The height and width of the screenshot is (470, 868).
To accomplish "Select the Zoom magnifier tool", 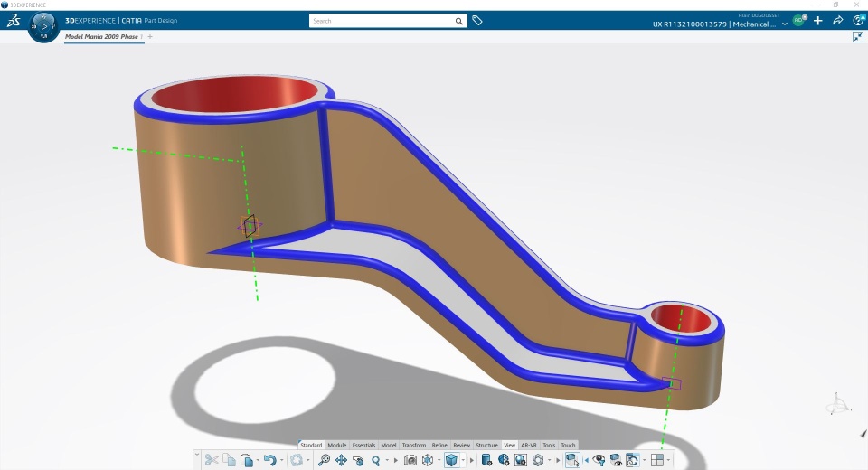I will coord(376,460).
